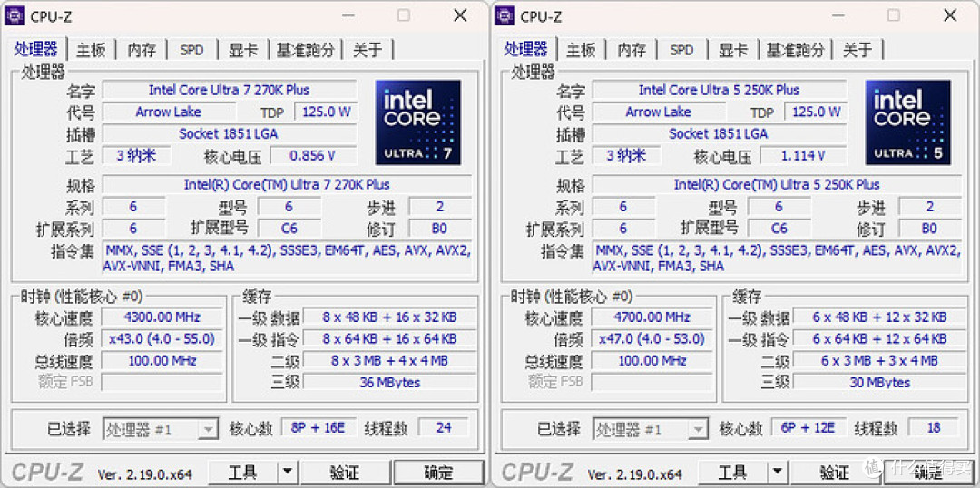Click name field Intel Core Ultra 7 270K Plus

tap(230, 90)
